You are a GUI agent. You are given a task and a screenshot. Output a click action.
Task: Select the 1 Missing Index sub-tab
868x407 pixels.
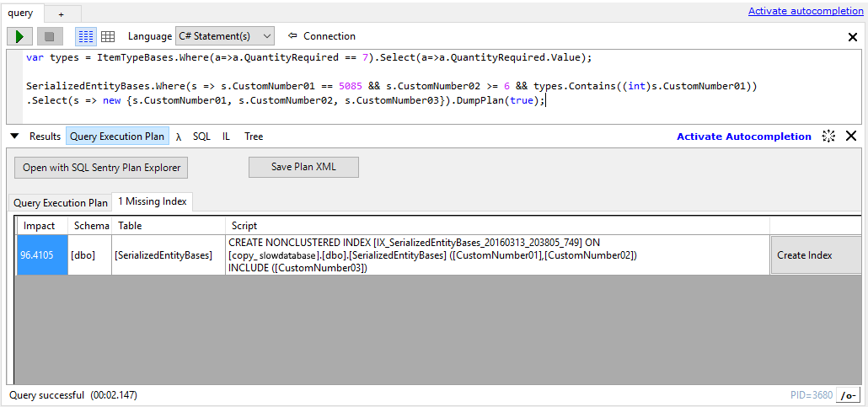pos(153,201)
